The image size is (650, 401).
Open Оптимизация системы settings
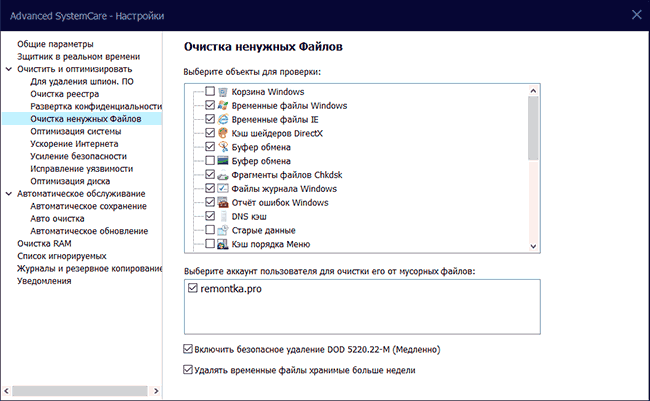pos(75,131)
